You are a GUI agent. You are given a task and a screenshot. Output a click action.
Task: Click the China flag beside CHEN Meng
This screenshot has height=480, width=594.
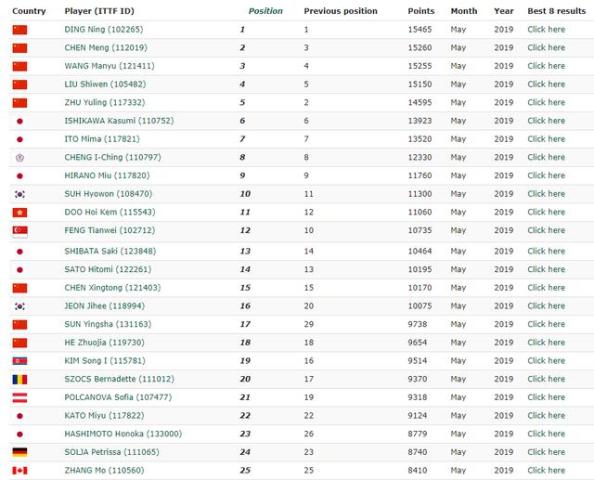tap(20, 48)
